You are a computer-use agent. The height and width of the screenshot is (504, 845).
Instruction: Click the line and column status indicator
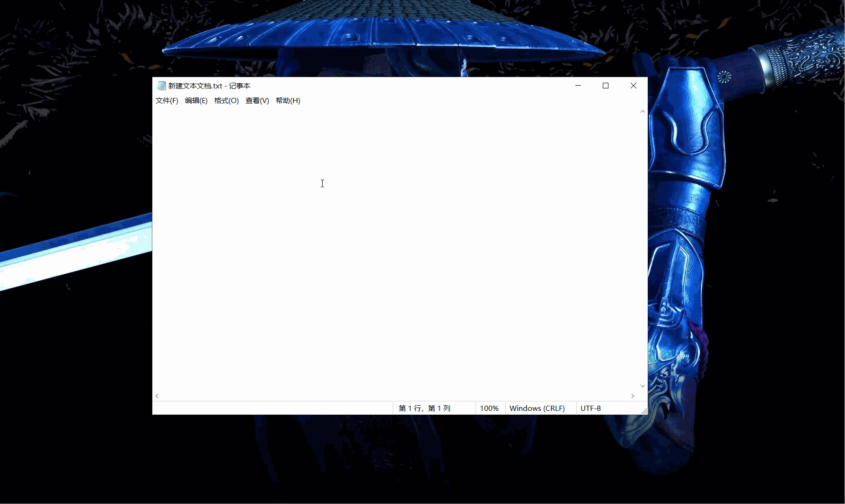click(x=424, y=408)
